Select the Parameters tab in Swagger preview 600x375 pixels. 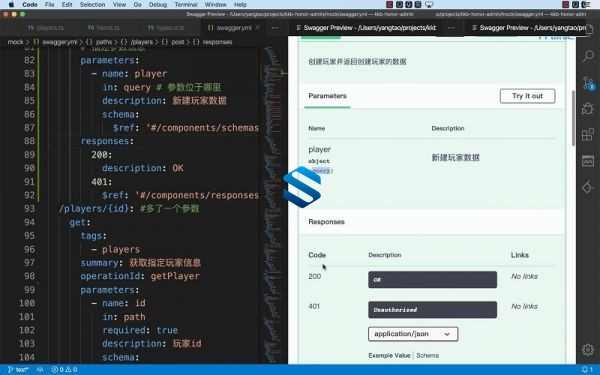(327, 96)
